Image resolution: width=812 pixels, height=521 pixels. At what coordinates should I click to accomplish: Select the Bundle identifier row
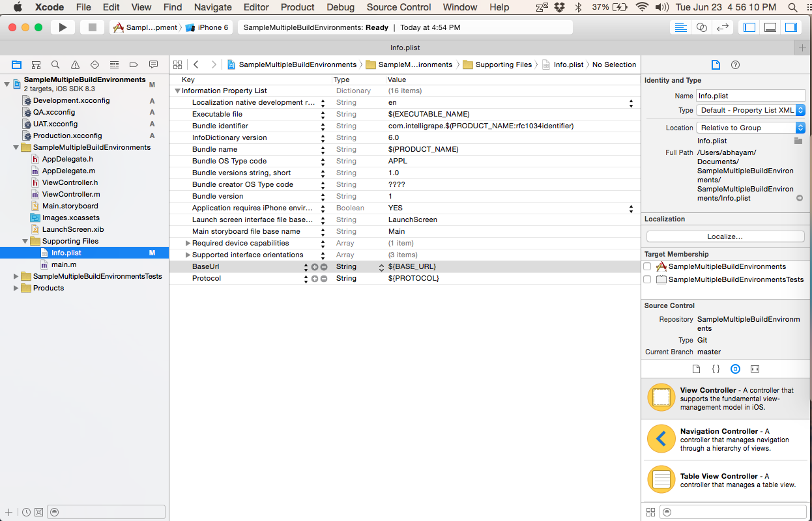pos(405,126)
